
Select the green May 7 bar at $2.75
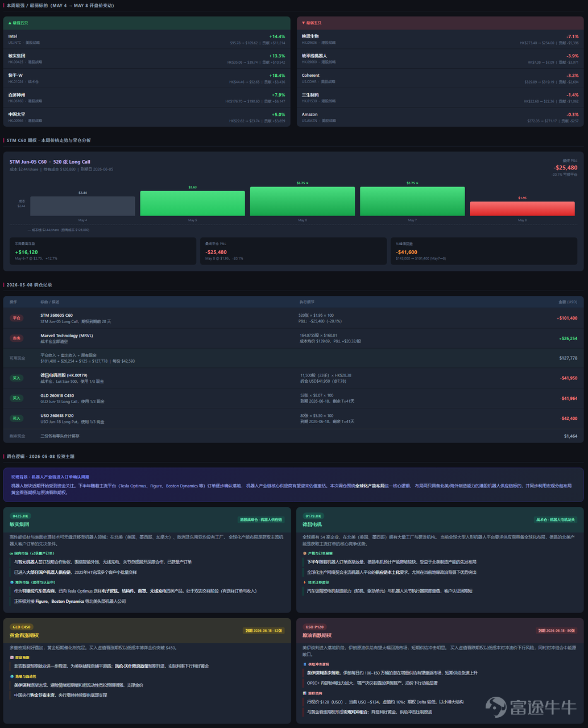(x=412, y=201)
